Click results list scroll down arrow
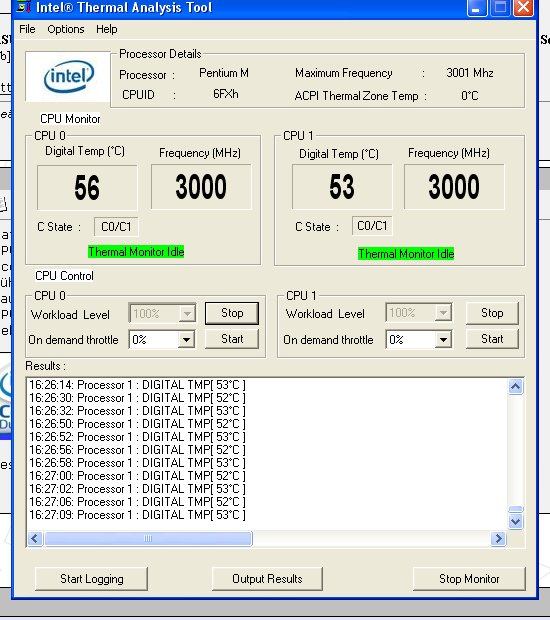550x620 pixels. click(x=516, y=522)
